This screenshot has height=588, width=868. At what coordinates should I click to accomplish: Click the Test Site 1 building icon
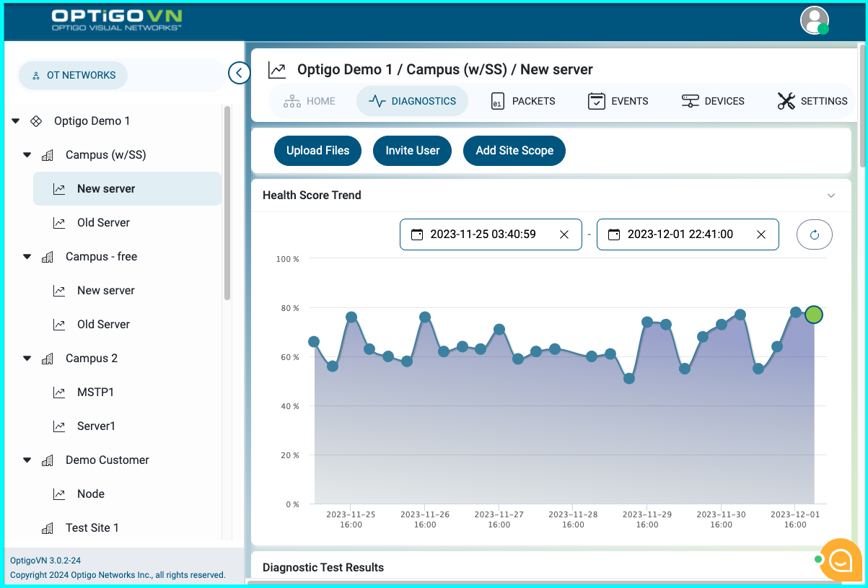[x=47, y=528]
